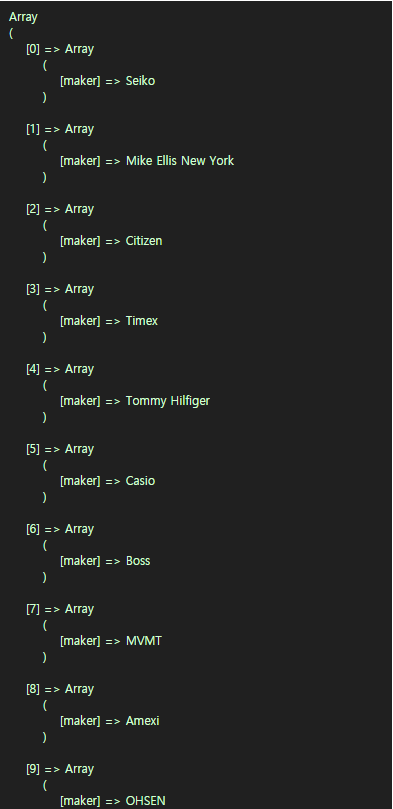Click the [6] => Array index line

60,529
